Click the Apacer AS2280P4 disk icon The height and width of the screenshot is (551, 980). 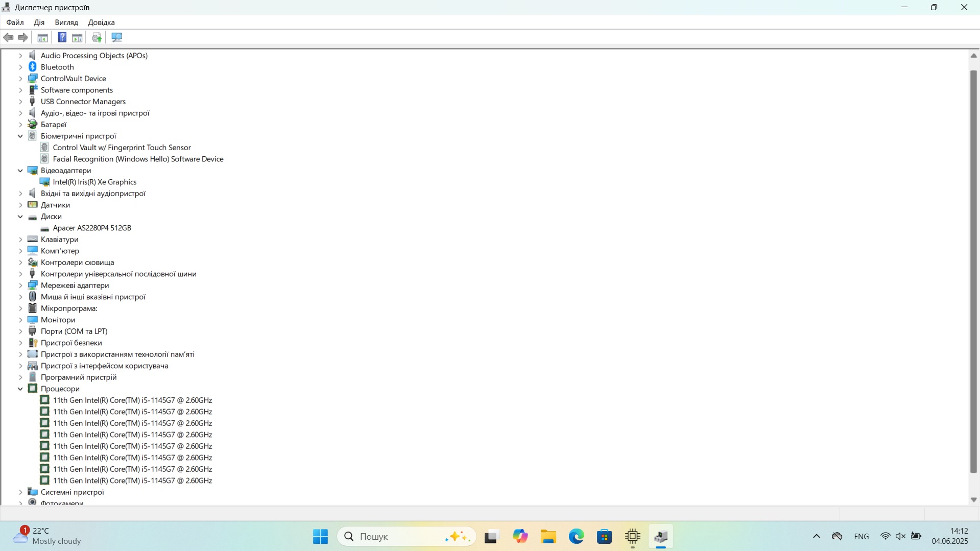pos(45,228)
